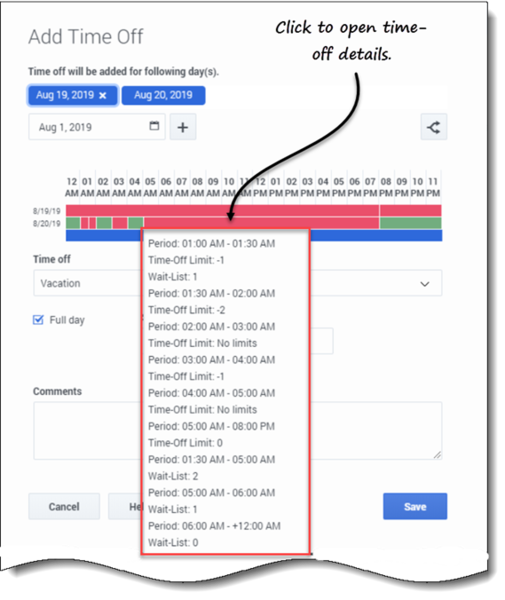Add date with the plus button
The image size is (505, 600).
[183, 127]
